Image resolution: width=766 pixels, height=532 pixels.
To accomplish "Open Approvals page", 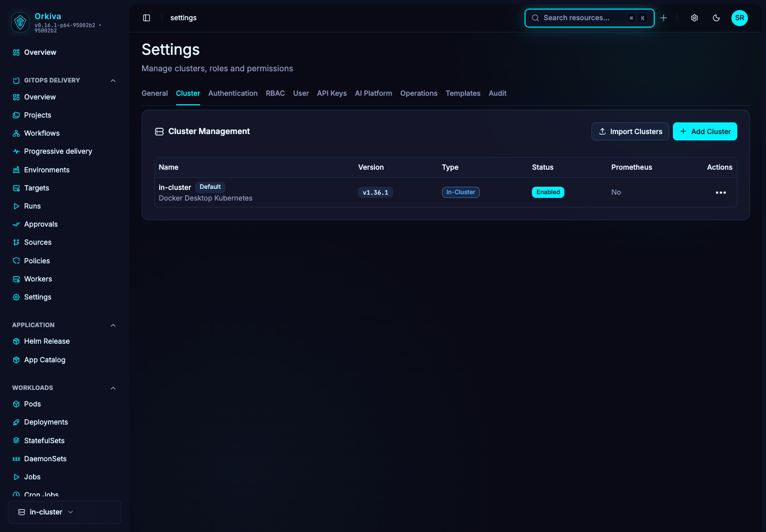I will coord(64,224).
